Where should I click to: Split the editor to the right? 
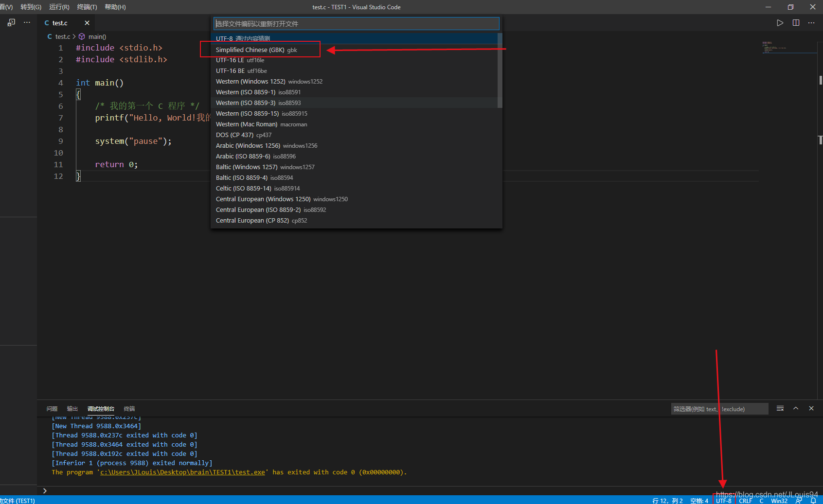pos(796,23)
